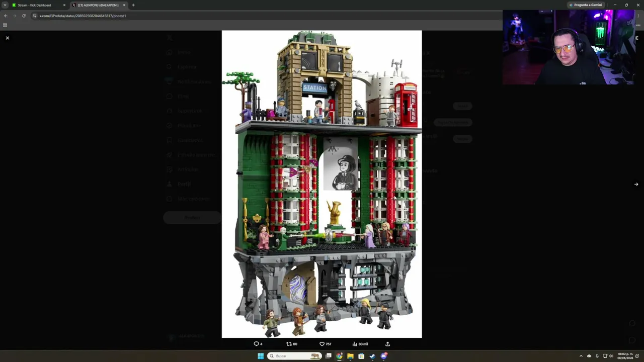Open Chrome from the taskbar

340,356
